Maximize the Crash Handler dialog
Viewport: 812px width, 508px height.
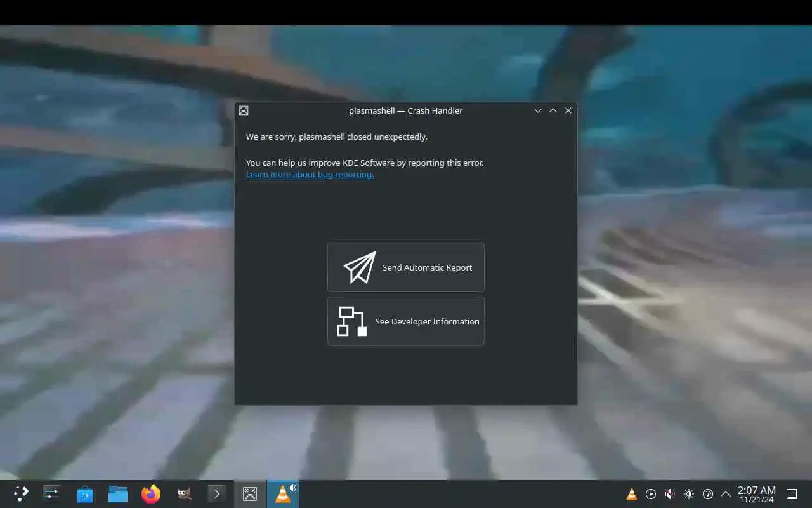pos(553,110)
